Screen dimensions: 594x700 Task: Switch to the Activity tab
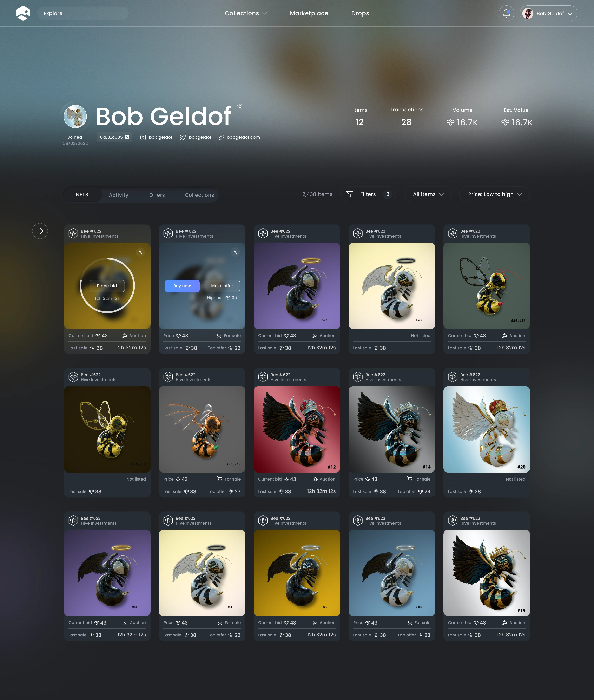(x=119, y=195)
